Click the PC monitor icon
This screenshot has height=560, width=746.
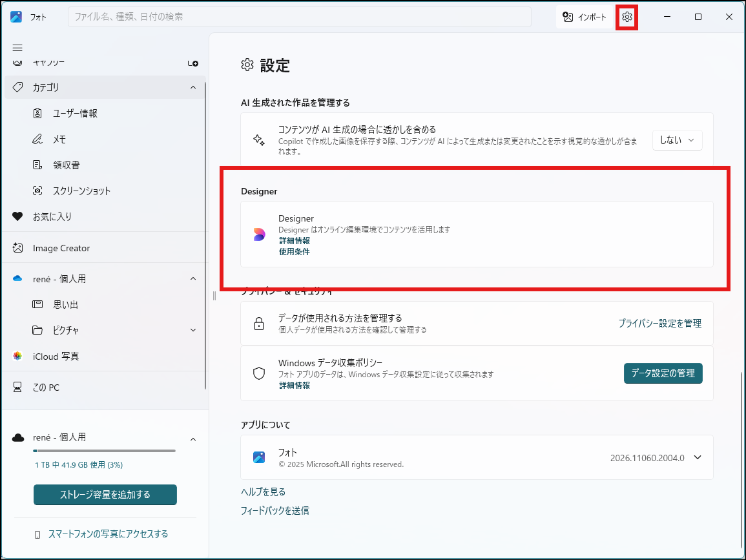tap(17, 388)
